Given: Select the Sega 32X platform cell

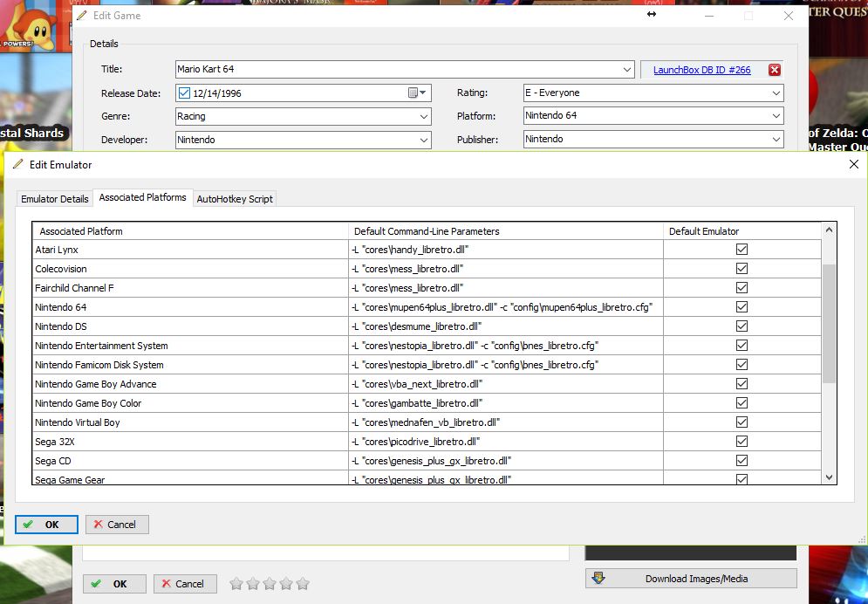Looking at the screenshot, I should coord(190,442).
